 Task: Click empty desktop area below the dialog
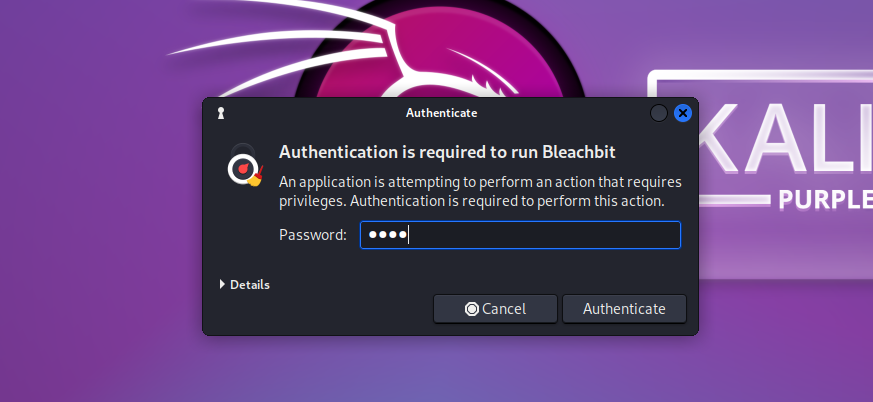450,370
